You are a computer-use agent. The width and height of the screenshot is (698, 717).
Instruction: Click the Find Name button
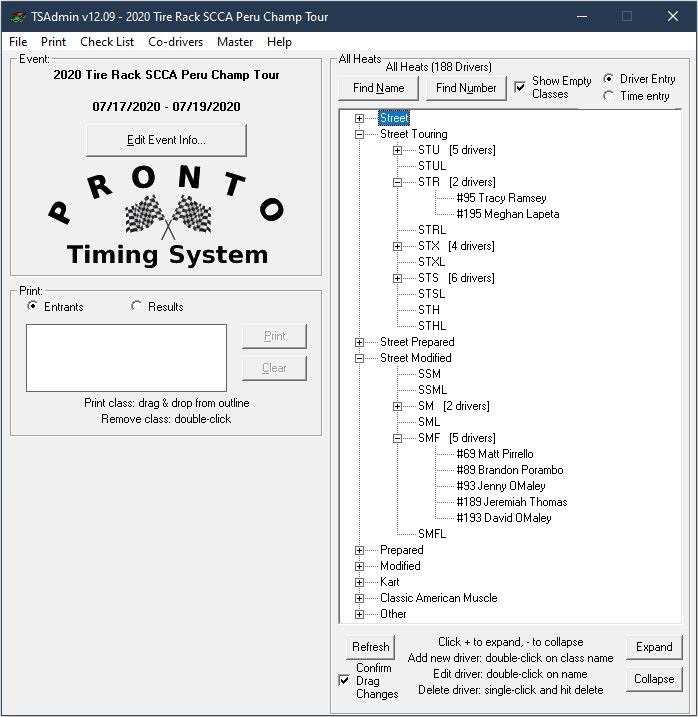click(x=378, y=88)
